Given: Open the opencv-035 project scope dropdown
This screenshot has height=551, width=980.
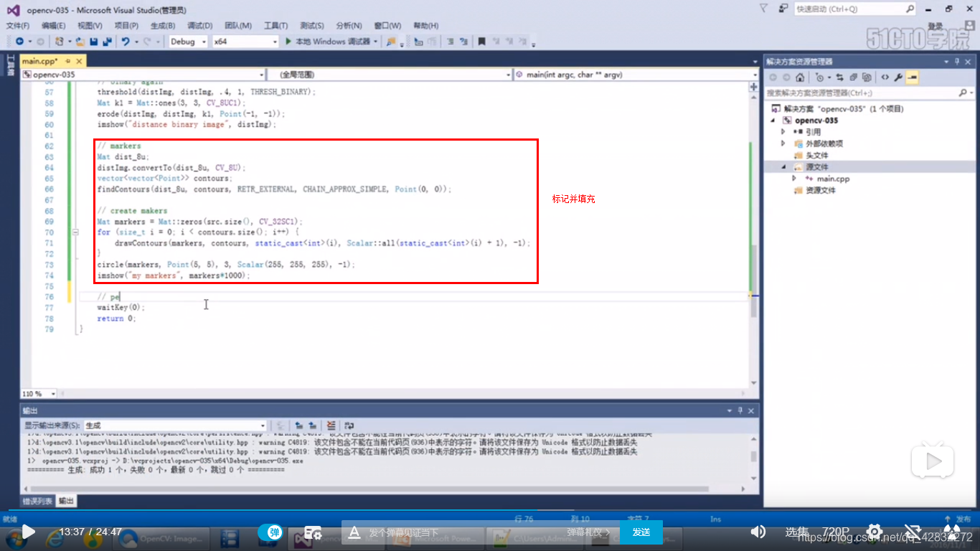Looking at the screenshot, I should pyautogui.click(x=143, y=75).
